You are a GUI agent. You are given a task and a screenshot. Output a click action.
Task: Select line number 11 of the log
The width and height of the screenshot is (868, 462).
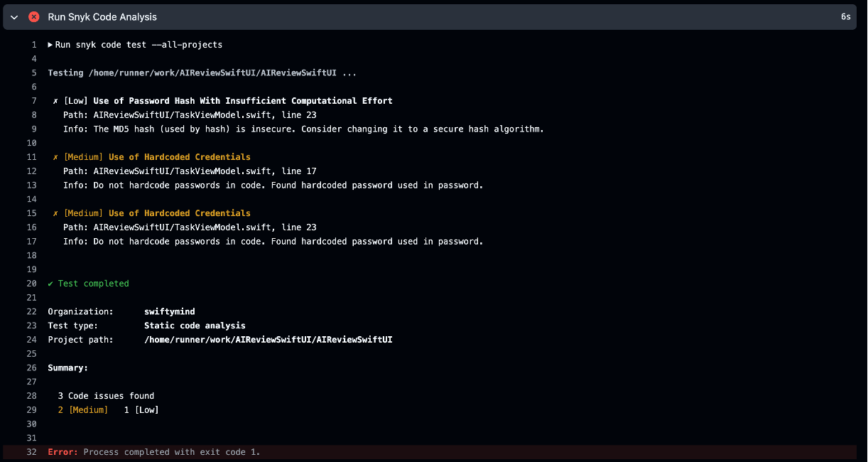pos(31,157)
